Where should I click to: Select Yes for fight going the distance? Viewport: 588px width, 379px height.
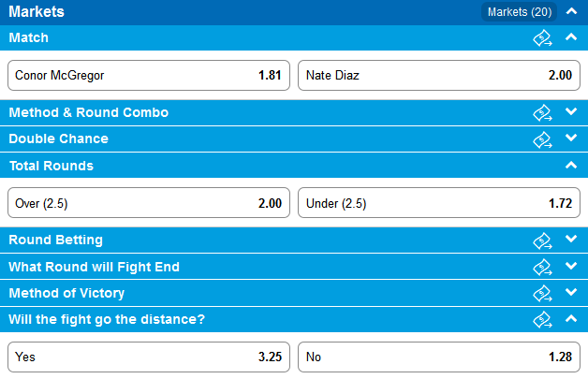[149, 357]
